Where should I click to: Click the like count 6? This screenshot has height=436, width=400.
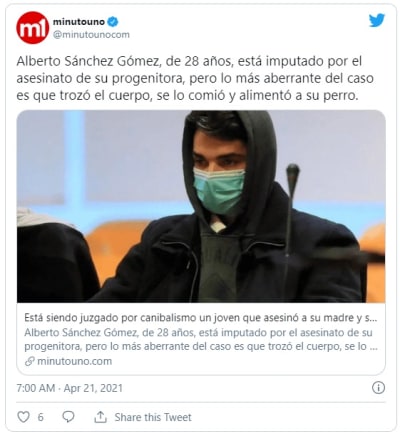tap(40, 417)
